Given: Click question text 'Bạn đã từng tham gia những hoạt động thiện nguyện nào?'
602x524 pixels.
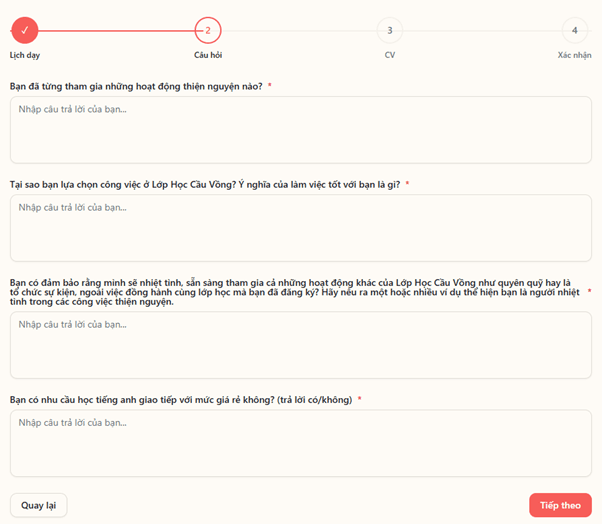Looking at the screenshot, I should 136,86.
